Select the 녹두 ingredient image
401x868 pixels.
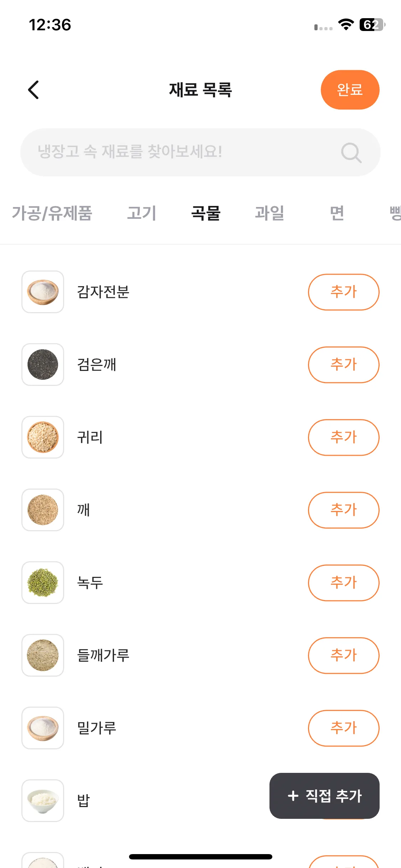(43, 583)
